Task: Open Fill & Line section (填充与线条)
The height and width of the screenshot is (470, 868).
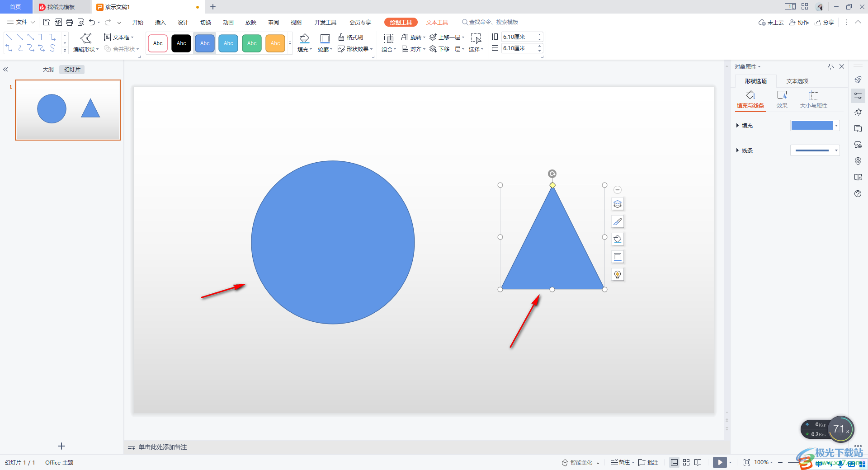Action: pyautogui.click(x=750, y=100)
